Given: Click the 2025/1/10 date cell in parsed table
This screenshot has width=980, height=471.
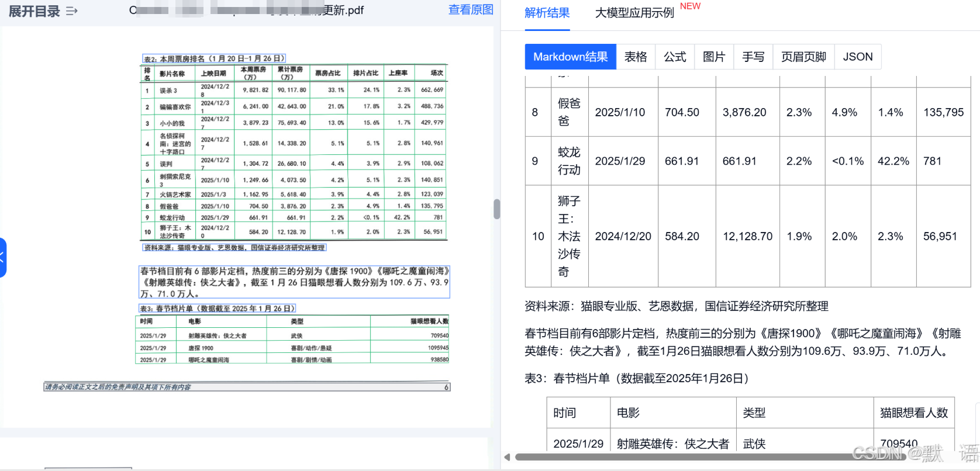Looking at the screenshot, I should [x=623, y=112].
